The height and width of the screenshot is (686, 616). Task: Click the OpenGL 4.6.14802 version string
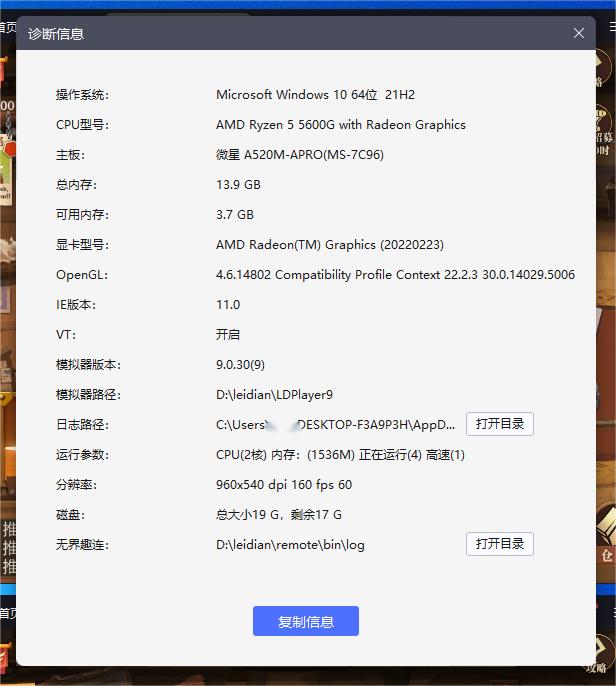(x=395, y=275)
